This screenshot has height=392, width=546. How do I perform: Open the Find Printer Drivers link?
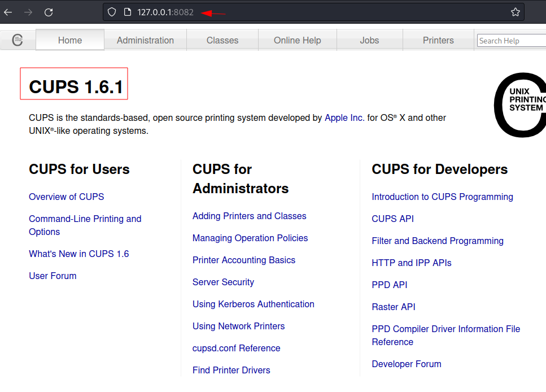pyautogui.click(x=231, y=370)
